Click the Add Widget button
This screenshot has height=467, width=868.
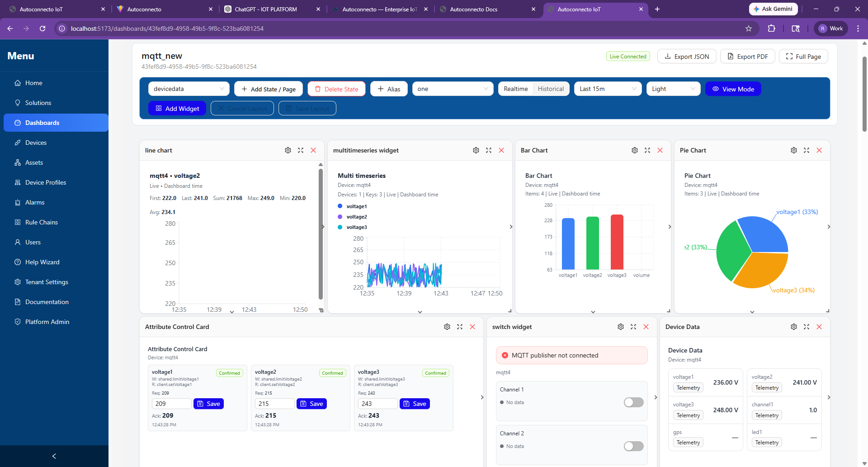[177, 109]
